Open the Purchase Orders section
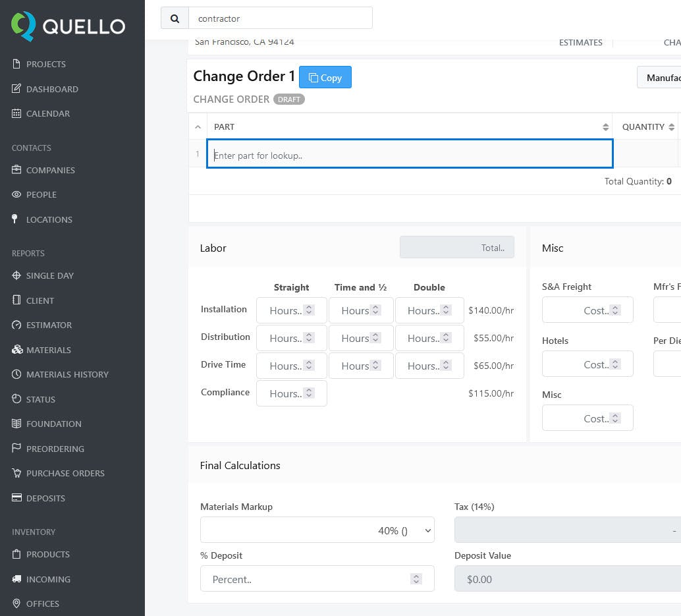 tap(65, 473)
